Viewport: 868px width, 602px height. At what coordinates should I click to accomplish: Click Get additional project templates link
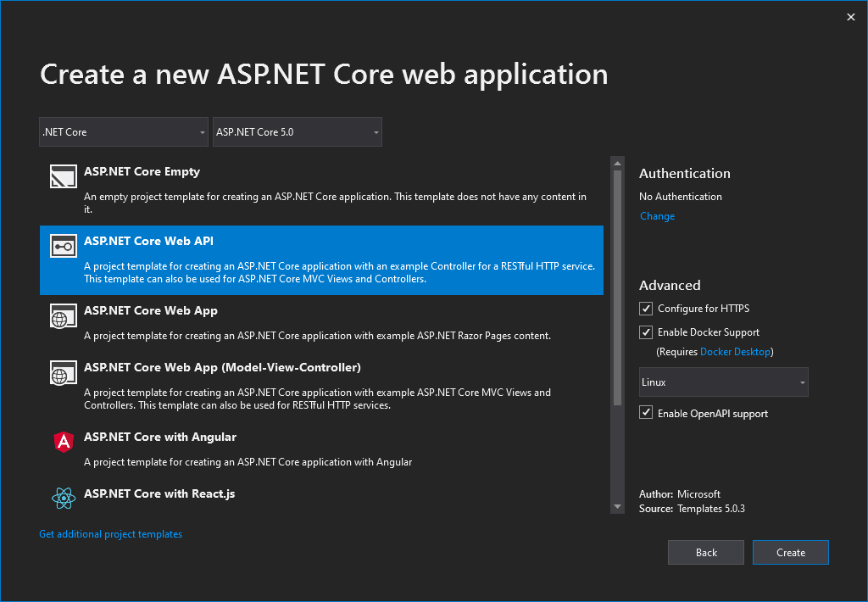pyautogui.click(x=111, y=534)
